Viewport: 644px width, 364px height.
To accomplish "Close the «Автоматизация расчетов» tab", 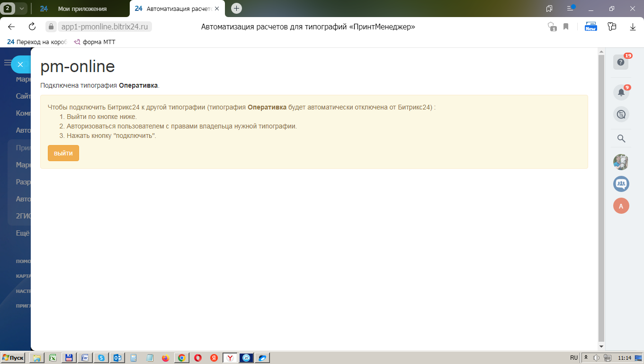I will (x=217, y=9).
